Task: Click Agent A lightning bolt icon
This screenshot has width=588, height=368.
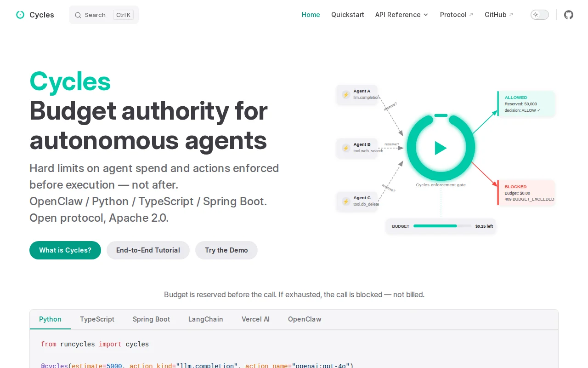Action: 346,95
